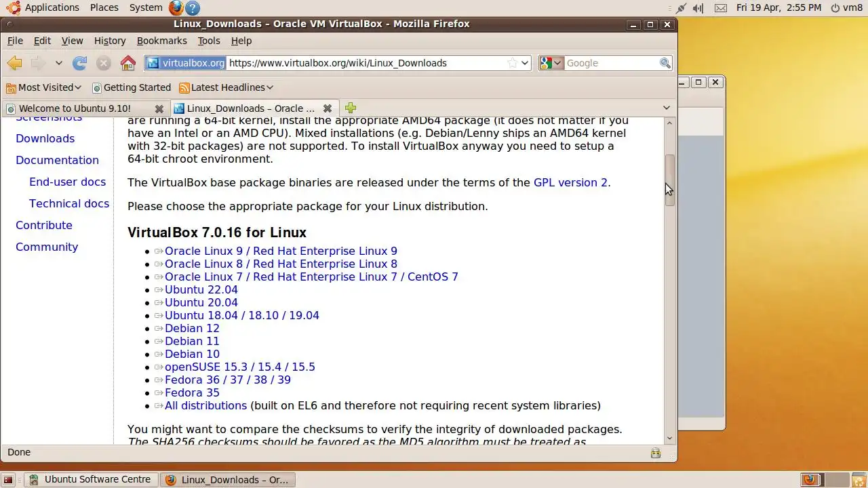Open the Contribute sidebar link
The height and width of the screenshot is (488, 868).
[x=44, y=225]
